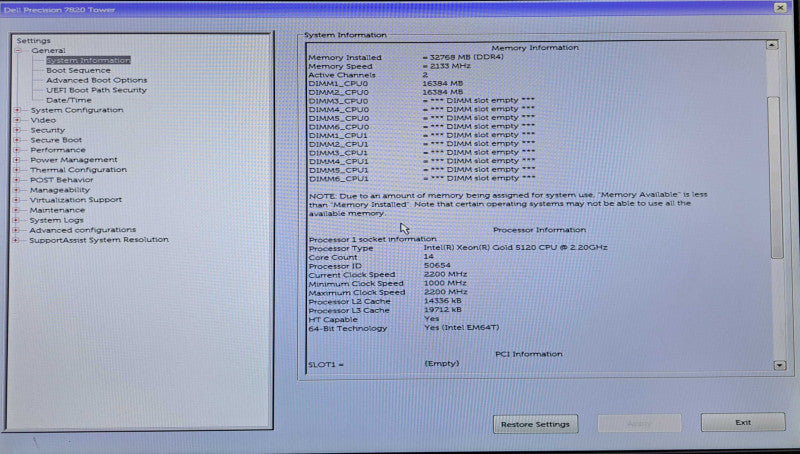Viewport: 800px width, 454px height.
Task: Select System Information in the tree
Action: (88, 60)
